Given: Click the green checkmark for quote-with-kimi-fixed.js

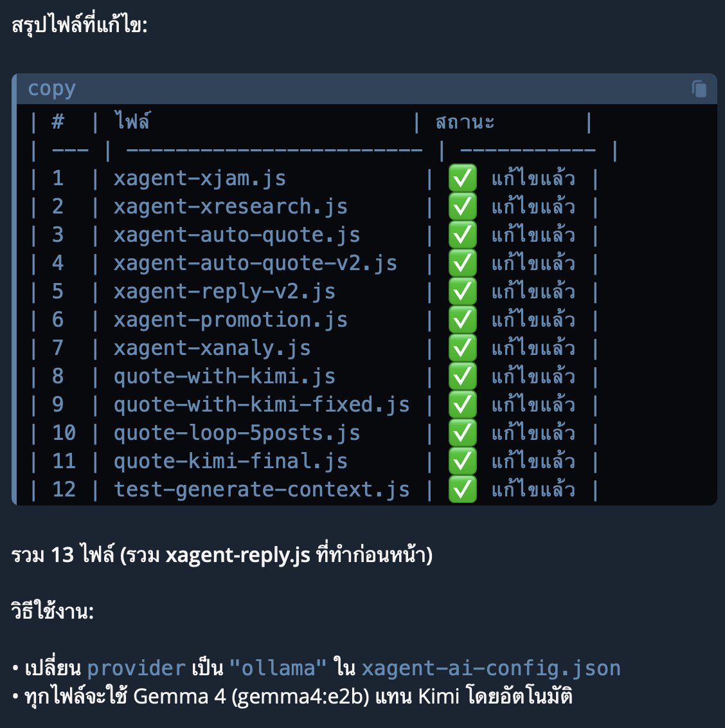Looking at the screenshot, I should click(x=462, y=405).
